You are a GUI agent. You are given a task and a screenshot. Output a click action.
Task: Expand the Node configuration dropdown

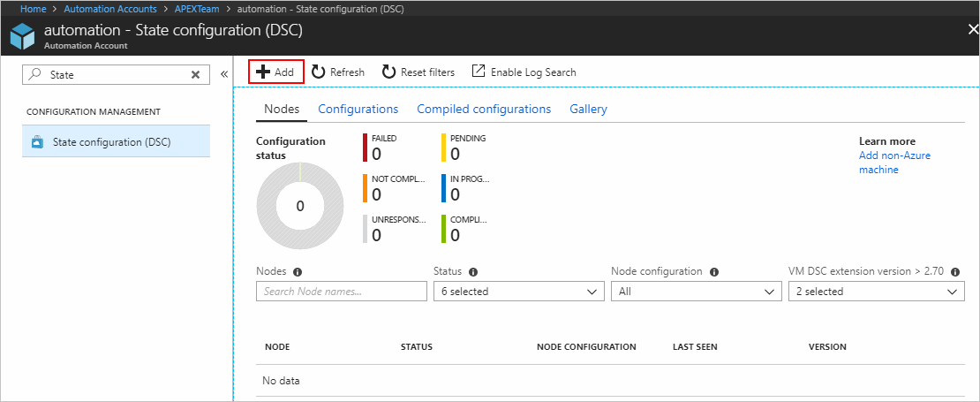pos(696,292)
